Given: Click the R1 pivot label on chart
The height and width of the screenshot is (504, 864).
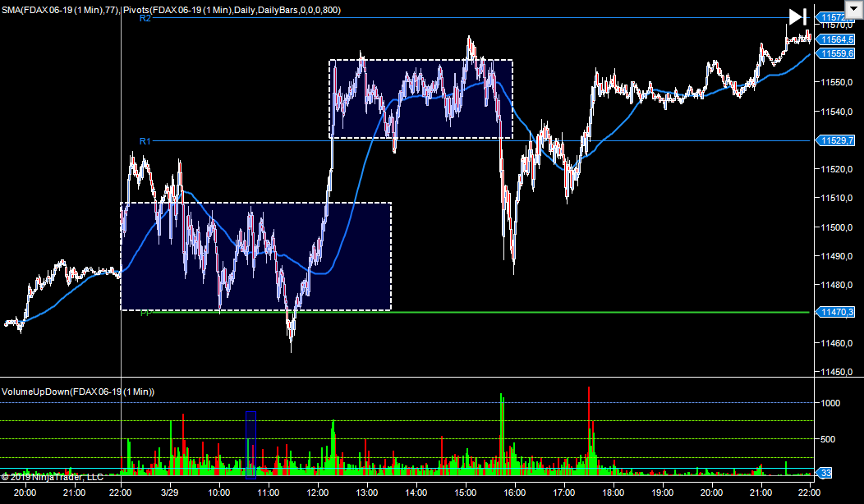Looking at the screenshot, I should tap(145, 141).
